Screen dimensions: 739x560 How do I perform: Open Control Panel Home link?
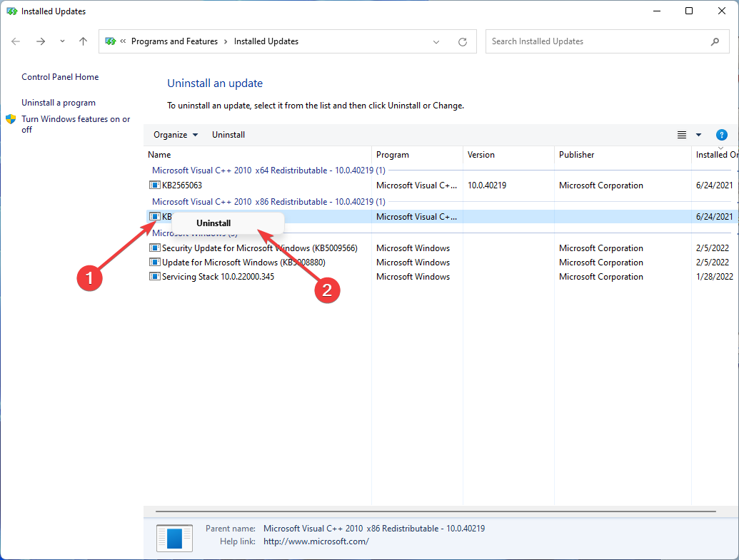(60, 77)
